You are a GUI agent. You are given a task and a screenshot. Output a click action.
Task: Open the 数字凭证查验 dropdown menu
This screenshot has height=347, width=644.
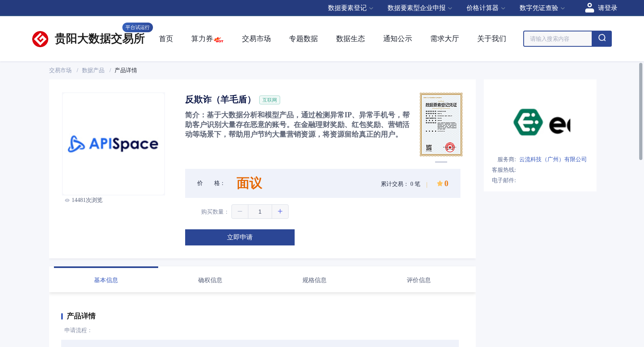(x=542, y=8)
